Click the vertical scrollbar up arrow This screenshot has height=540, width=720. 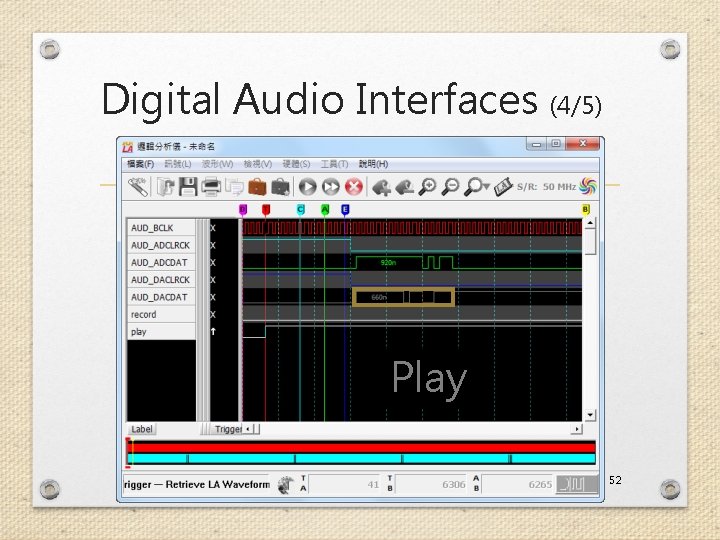pos(590,224)
